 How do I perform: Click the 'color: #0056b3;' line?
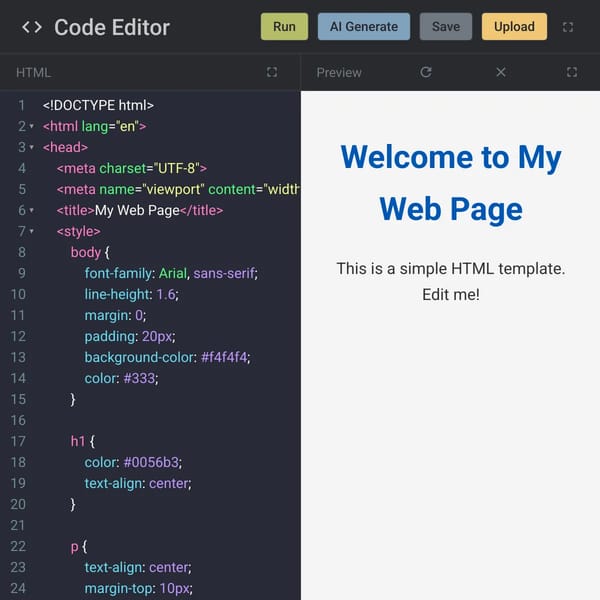point(133,463)
